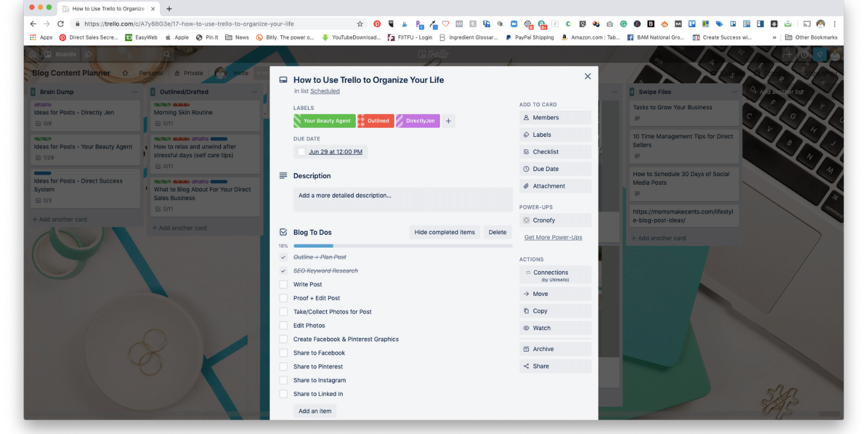The width and height of the screenshot is (868, 434).
Task: Open the Scheduled list link
Action: point(325,91)
